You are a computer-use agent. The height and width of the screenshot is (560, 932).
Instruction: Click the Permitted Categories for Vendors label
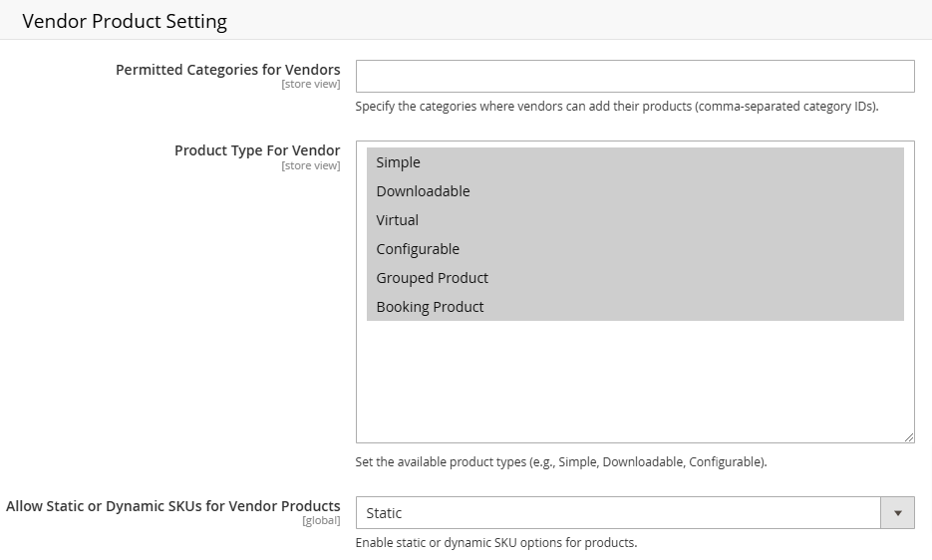pyautogui.click(x=228, y=70)
